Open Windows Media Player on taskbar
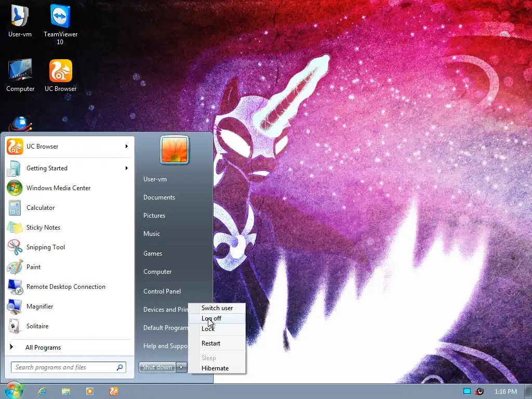Viewport: 532px width, 399px height. tap(89, 391)
